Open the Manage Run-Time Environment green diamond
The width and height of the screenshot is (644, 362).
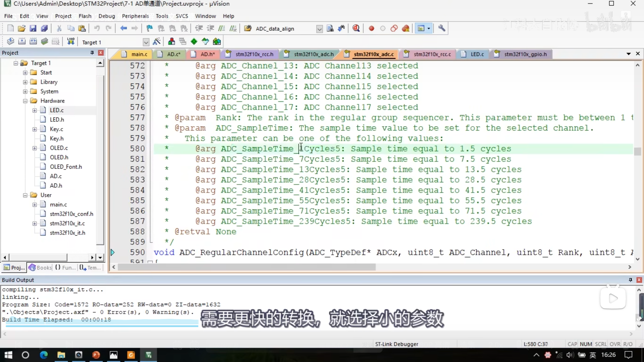point(194,41)
